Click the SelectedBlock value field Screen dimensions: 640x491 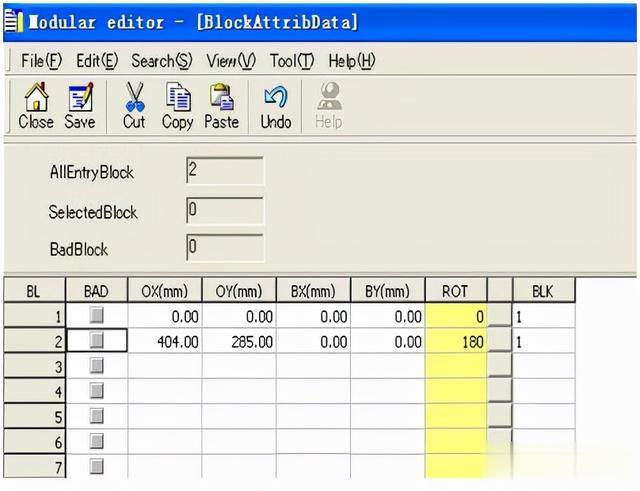click(225, 211)
